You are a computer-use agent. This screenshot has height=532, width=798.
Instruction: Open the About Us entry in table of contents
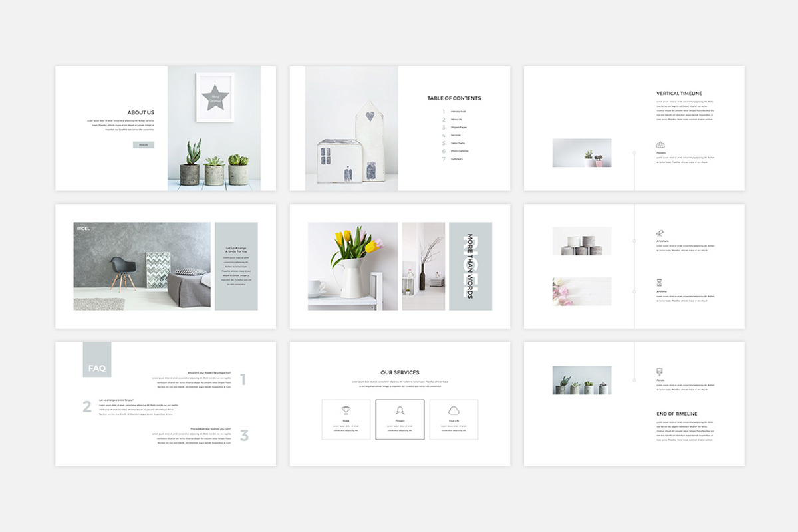[456, 119]
